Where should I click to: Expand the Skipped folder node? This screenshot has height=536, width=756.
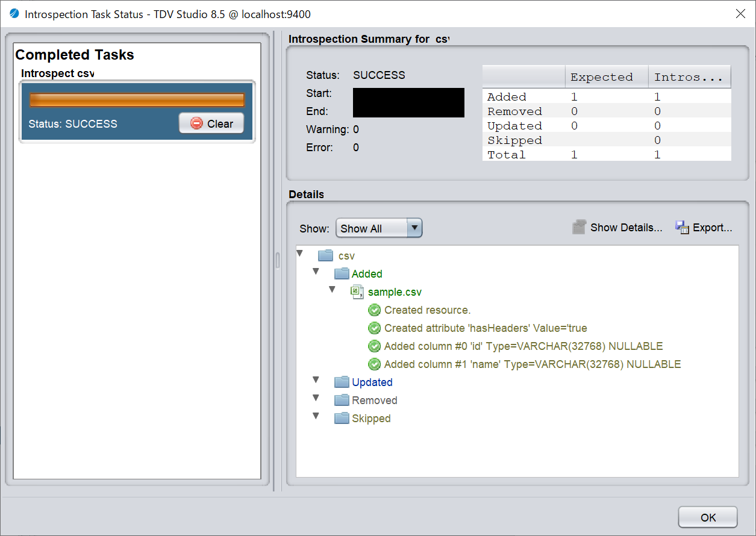(316, 416)
